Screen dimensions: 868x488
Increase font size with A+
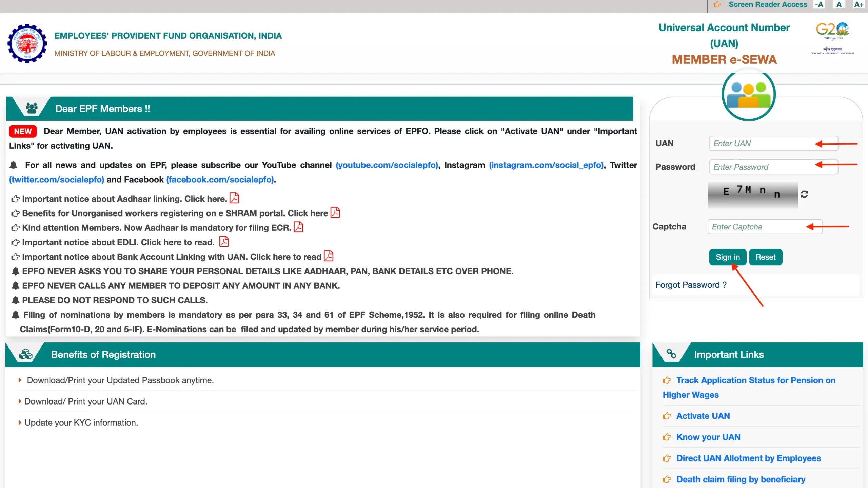(x=859, y=4)
